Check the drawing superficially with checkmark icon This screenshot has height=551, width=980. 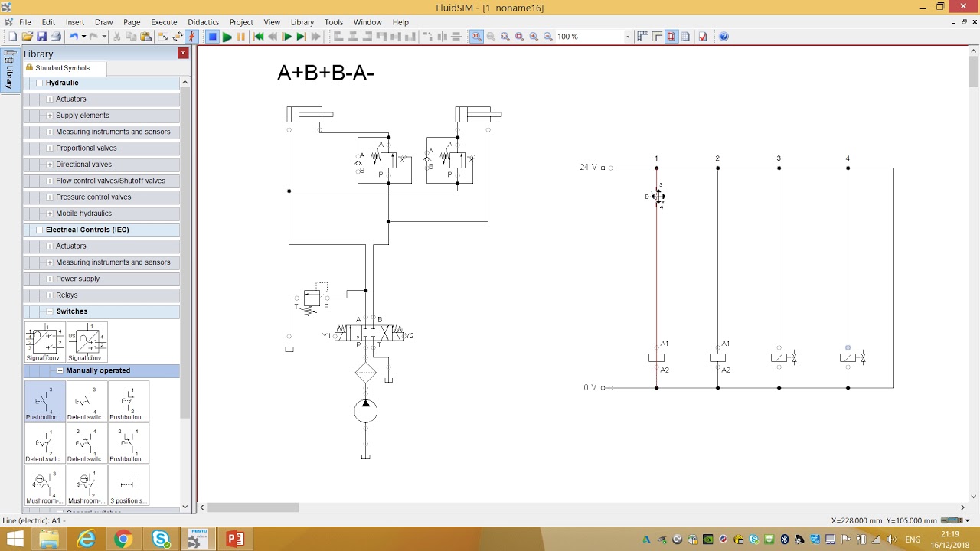point(703,37)
